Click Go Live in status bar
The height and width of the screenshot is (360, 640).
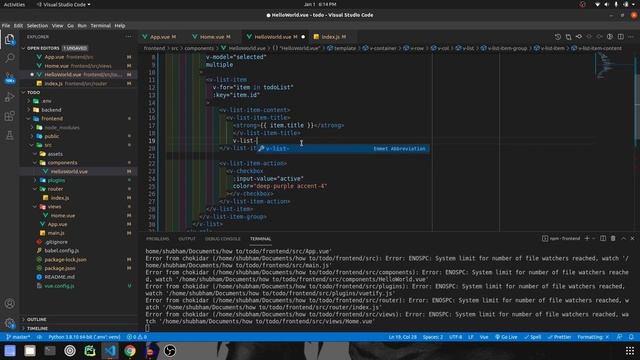(506, 337)
